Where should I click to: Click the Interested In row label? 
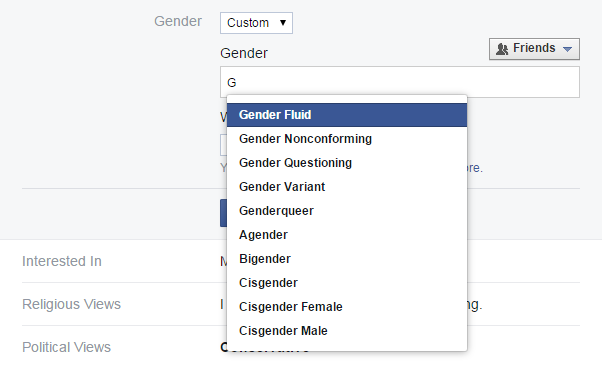coord(62,261)
